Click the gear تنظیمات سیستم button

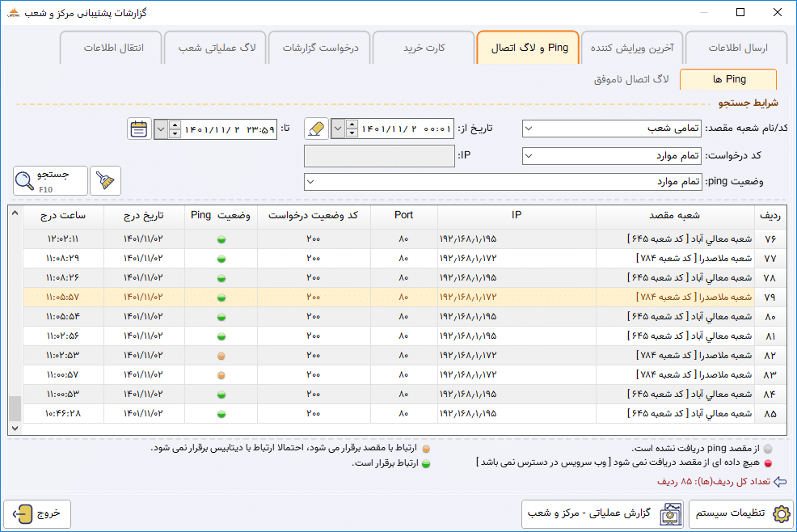tap(741, 514)
